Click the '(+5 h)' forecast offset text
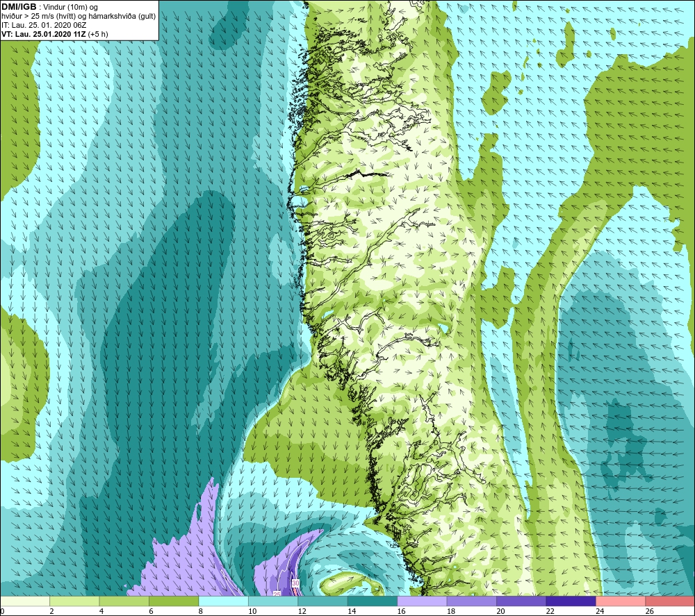Image resolution: width=695 pixels, height=616 pixels. click(98, 34)
